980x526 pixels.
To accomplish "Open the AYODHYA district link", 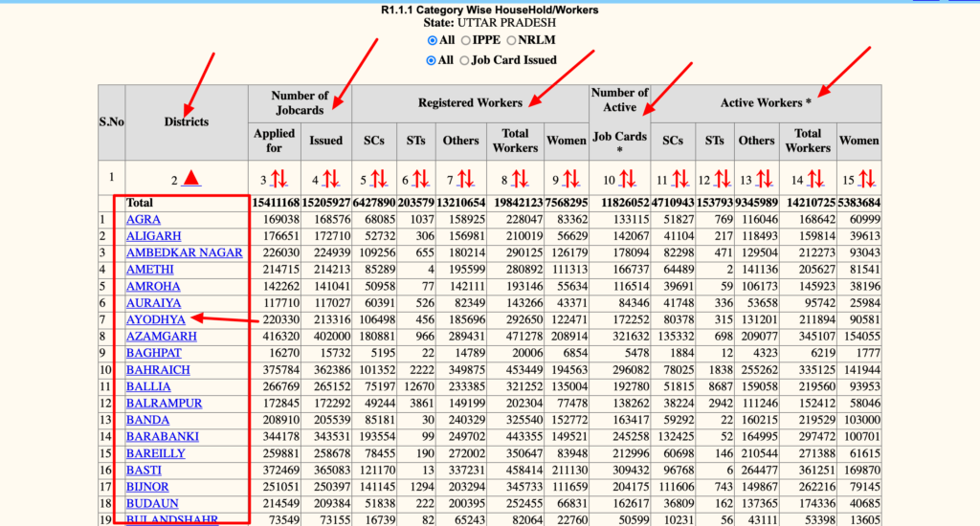I will click(156, 319).
